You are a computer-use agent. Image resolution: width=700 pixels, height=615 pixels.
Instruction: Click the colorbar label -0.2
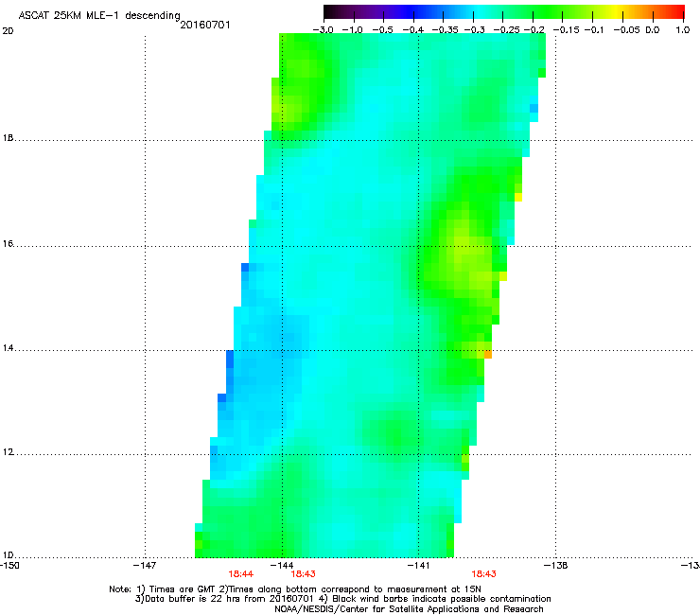(x=534, y=30)
